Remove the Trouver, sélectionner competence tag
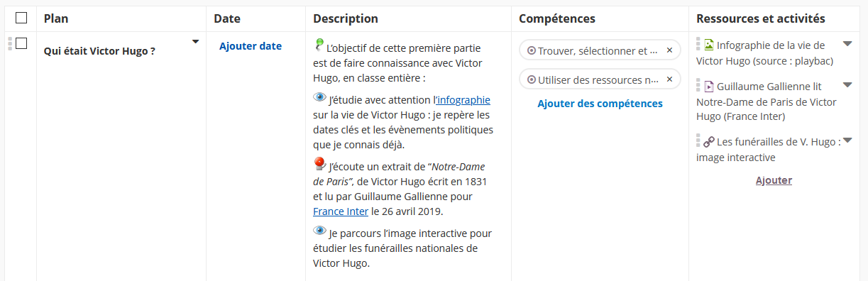Viewport: 868px width, 281px height. 669,50
